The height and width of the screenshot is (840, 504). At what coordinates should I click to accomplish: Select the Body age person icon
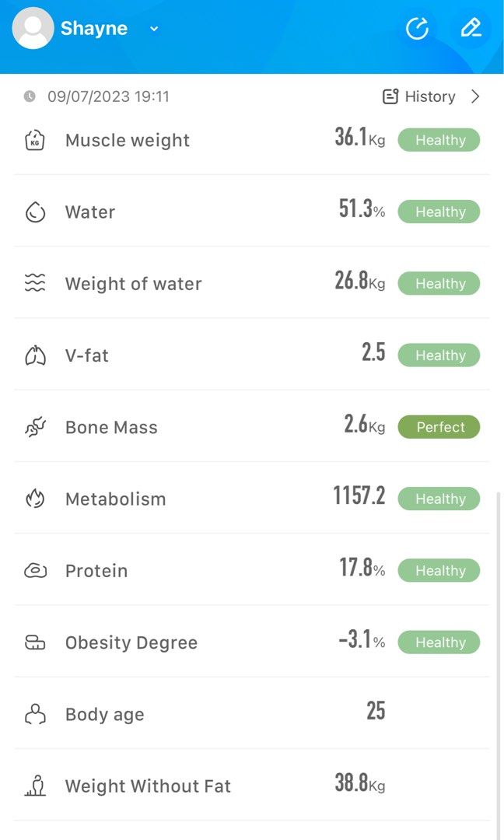tap(34, 714)
